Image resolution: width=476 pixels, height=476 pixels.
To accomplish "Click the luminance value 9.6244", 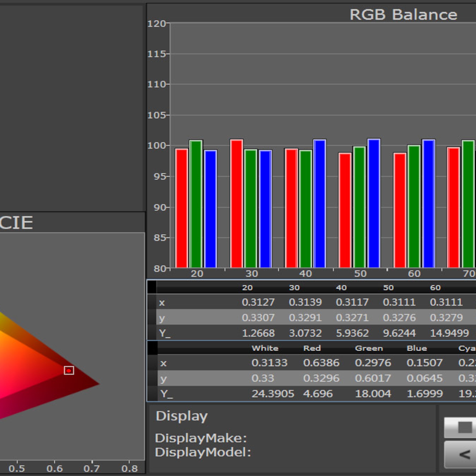I will (399, 333).
